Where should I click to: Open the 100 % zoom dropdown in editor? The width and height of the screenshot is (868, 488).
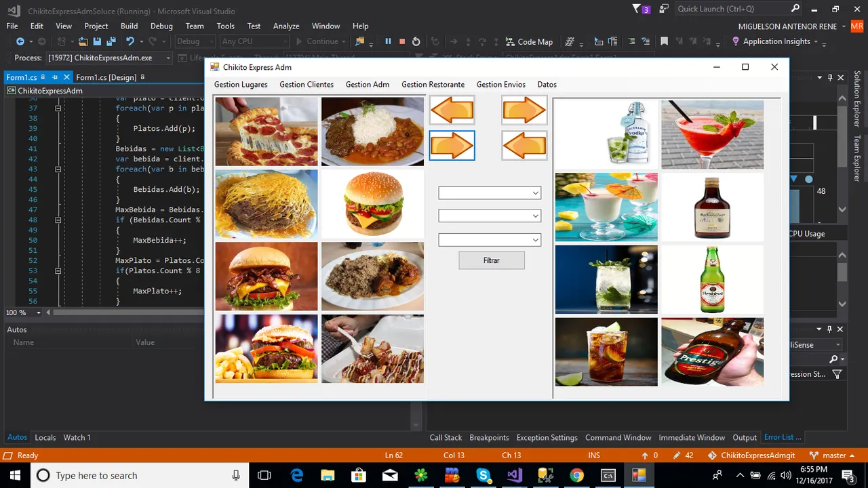(x=23, y=312)
